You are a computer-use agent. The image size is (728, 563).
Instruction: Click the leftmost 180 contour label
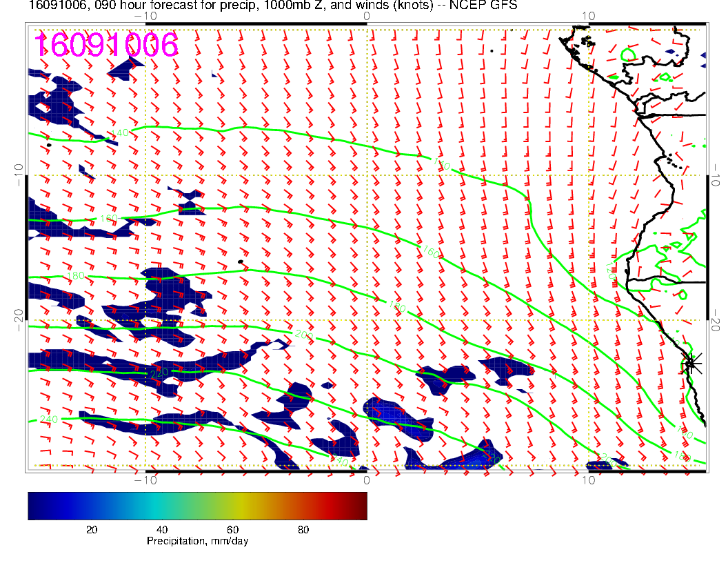point(75,276)
